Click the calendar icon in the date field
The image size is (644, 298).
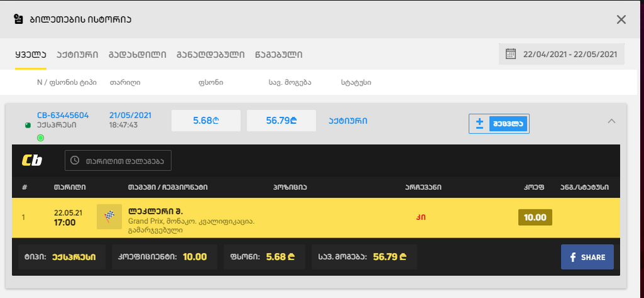[x=511, y=54]
